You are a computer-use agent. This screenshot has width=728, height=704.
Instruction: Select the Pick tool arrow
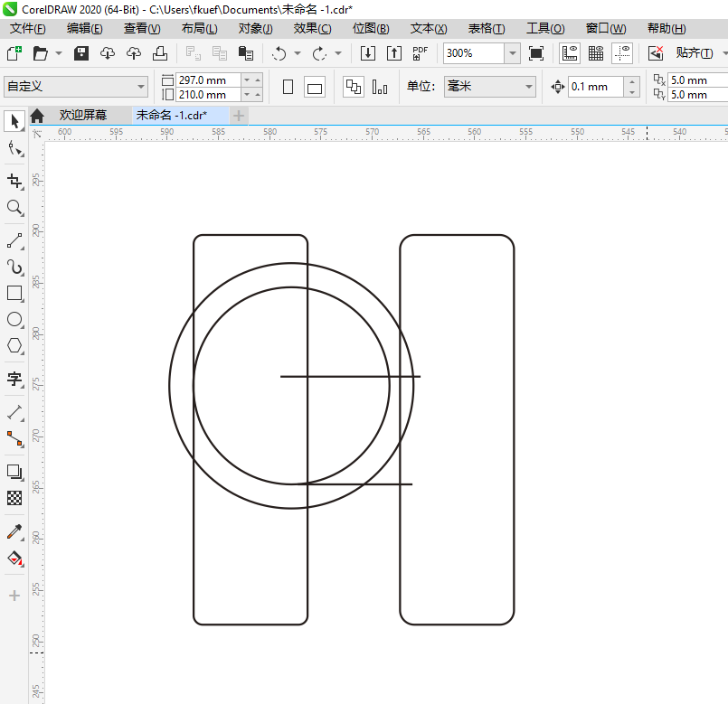(14, 122)
